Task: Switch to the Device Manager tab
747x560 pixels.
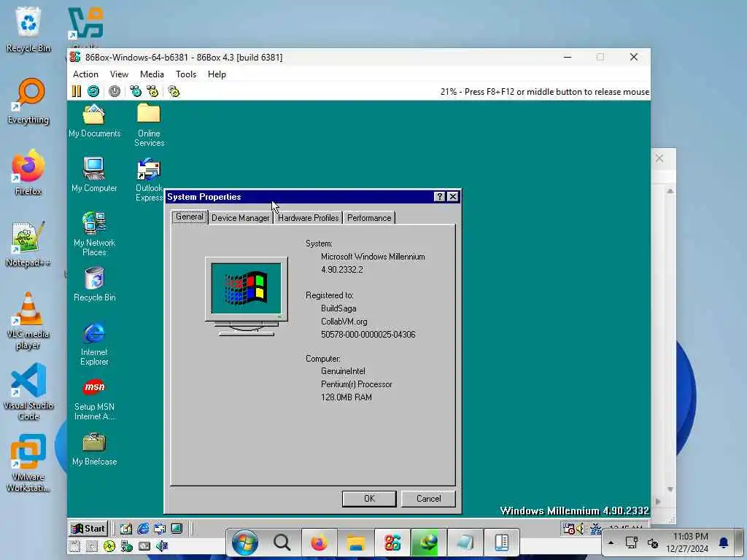Action: click(x=241, y=218)
